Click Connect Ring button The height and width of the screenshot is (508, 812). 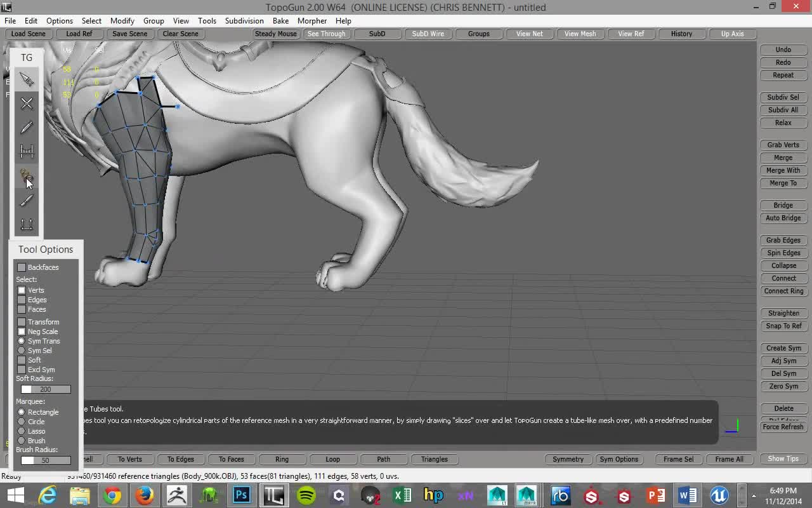tap(783, 291)
